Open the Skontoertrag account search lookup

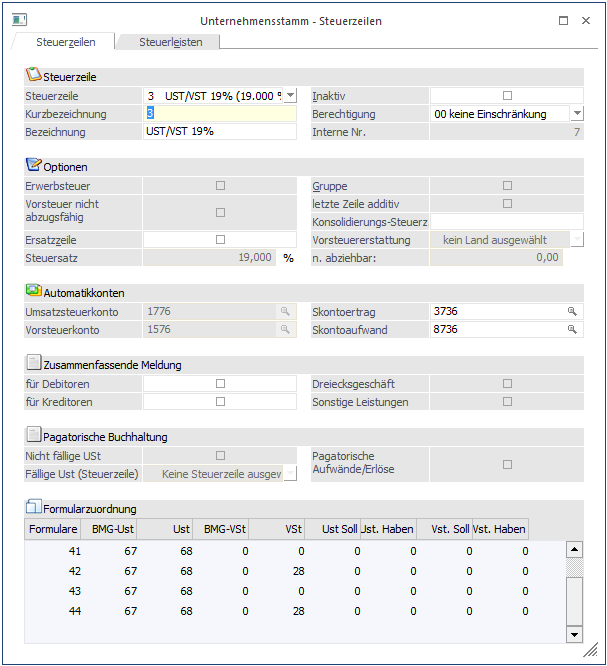coord(572,312)
